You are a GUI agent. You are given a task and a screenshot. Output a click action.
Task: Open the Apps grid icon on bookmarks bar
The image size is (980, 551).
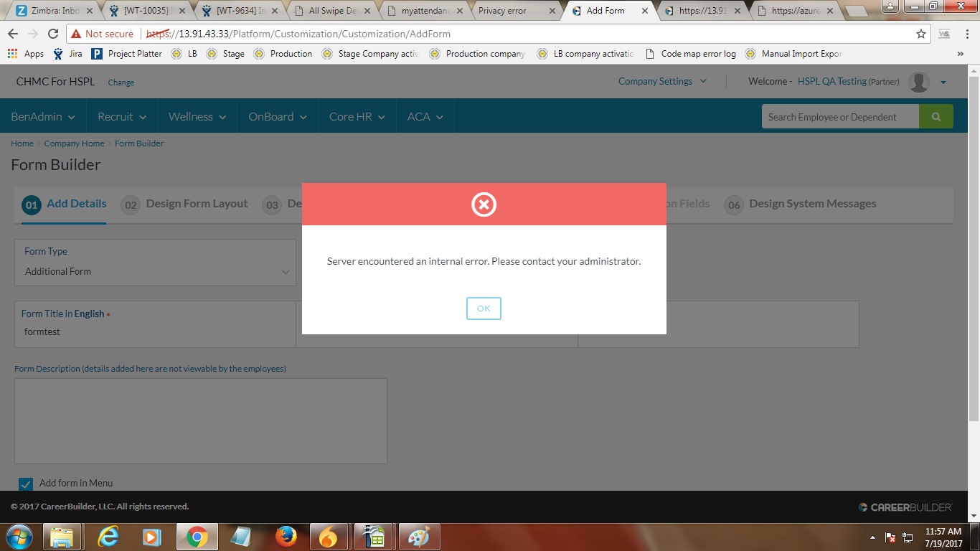tap(11, 53)
